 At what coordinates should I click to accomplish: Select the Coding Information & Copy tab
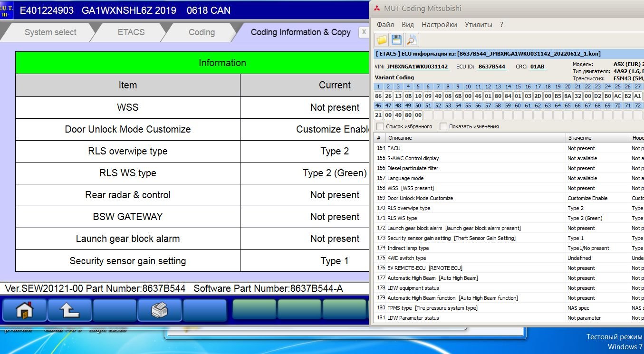point(301,32)
